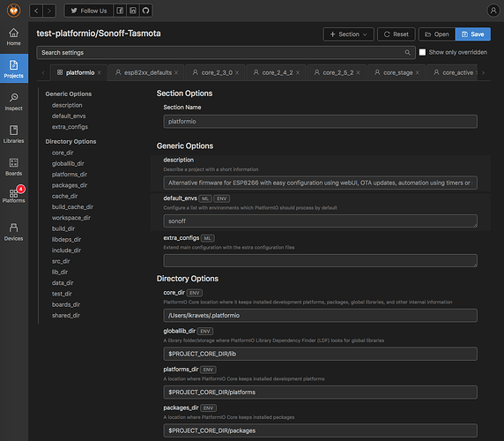Jump to default_envs in the sidebar list
The width and height of the screenshot is (504, 441).
pos(69,116)
